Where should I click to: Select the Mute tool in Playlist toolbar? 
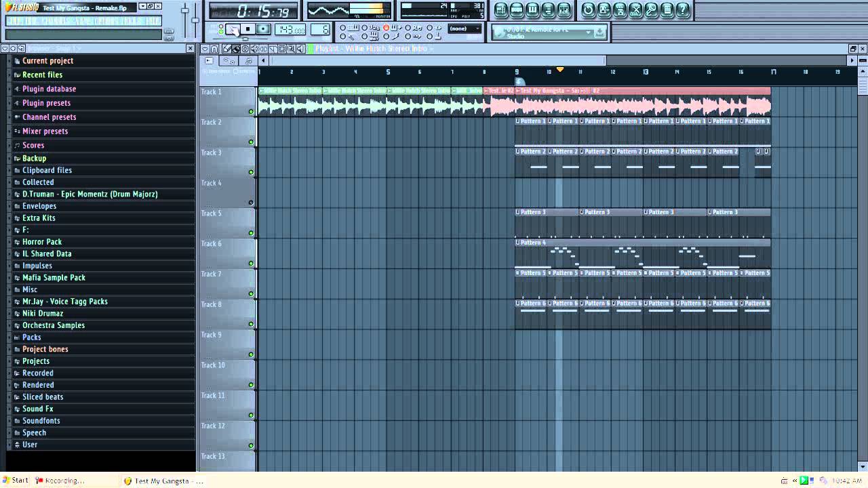[x=254, y=49]
